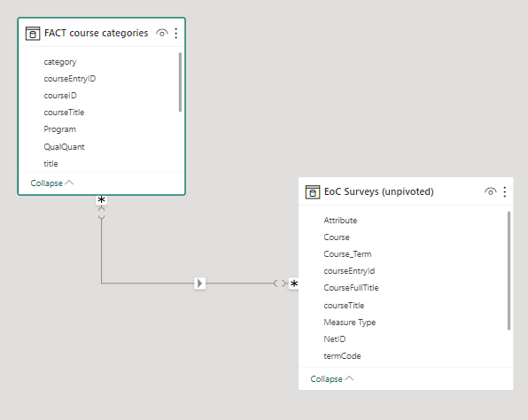This screenshot has height=420, width=528.
Task: Open more options for EoC Surveys (unpivoted)
Action: [504, 191]
